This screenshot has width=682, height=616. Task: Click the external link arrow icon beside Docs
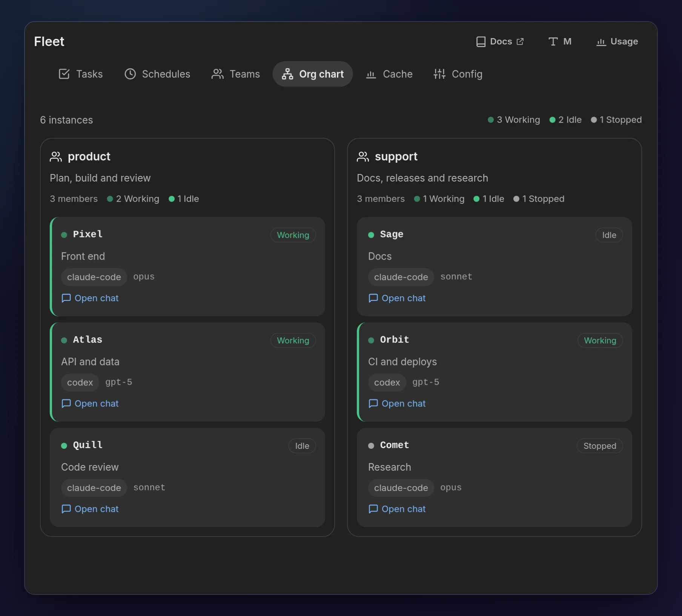(520, 42)
